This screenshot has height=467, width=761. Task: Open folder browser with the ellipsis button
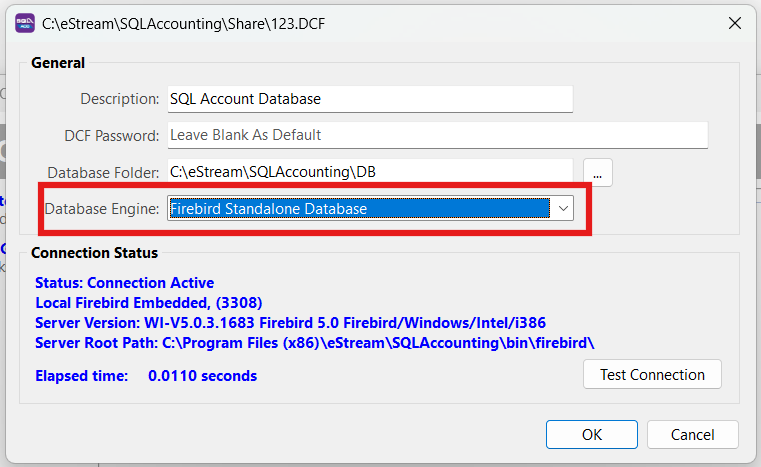tap(597, 172)
